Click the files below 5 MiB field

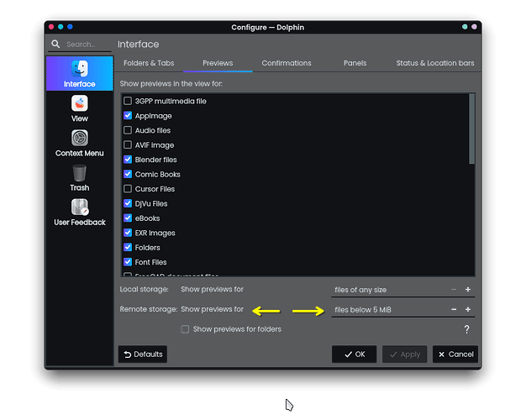tap(402, 309)
